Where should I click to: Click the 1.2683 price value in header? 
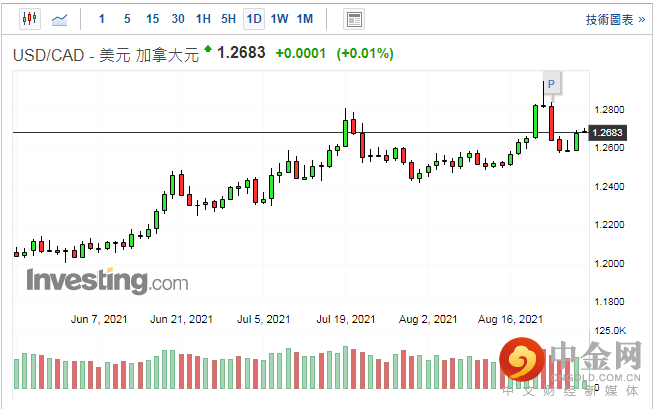[x=241, y=53]
